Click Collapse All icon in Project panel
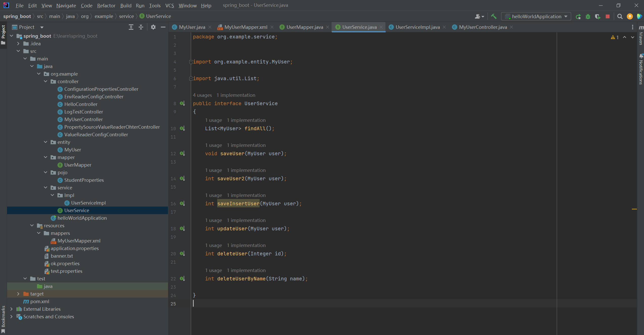The height and width of the screenshot is (335, 644). pos(141,27)
